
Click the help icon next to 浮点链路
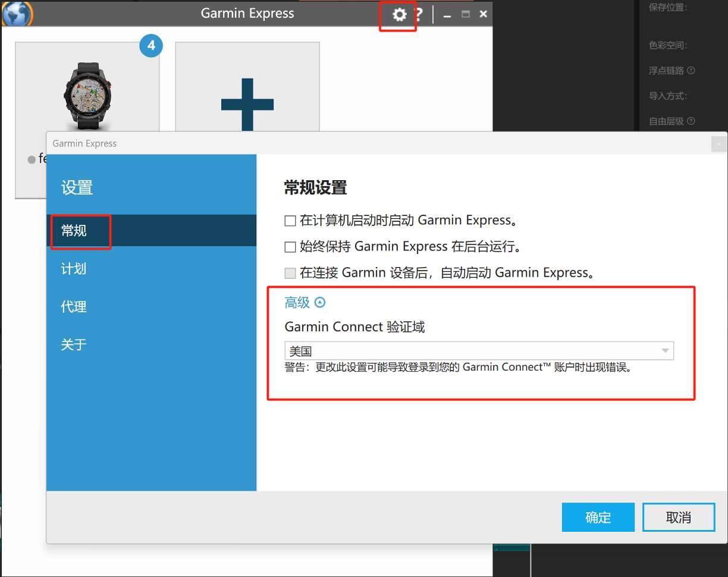click(691, 70)
